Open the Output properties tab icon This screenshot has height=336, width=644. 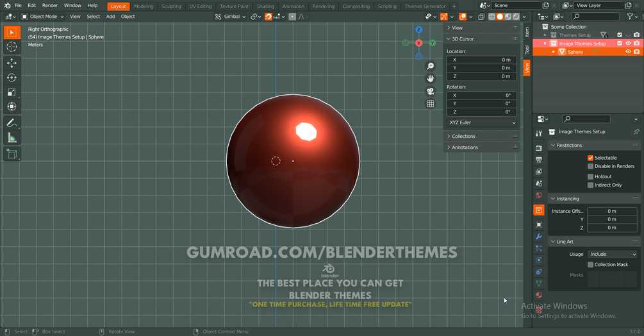[539, 160]
